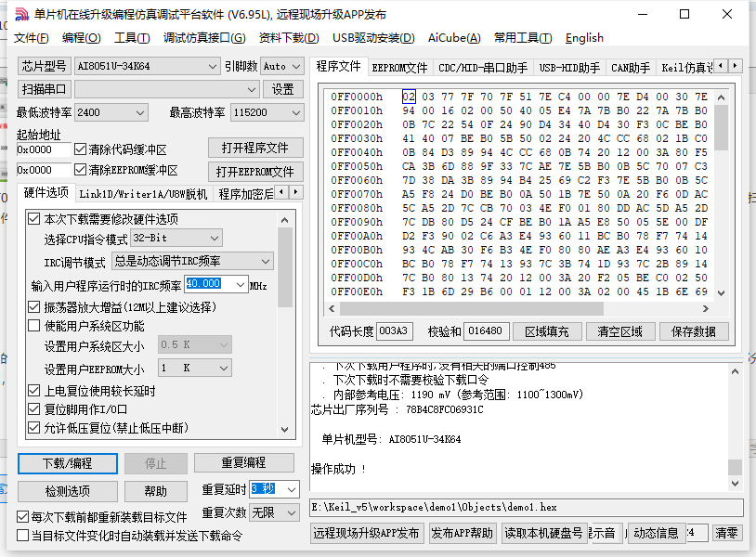Expand the IRC调节模式 dropdown

(266, 261)
